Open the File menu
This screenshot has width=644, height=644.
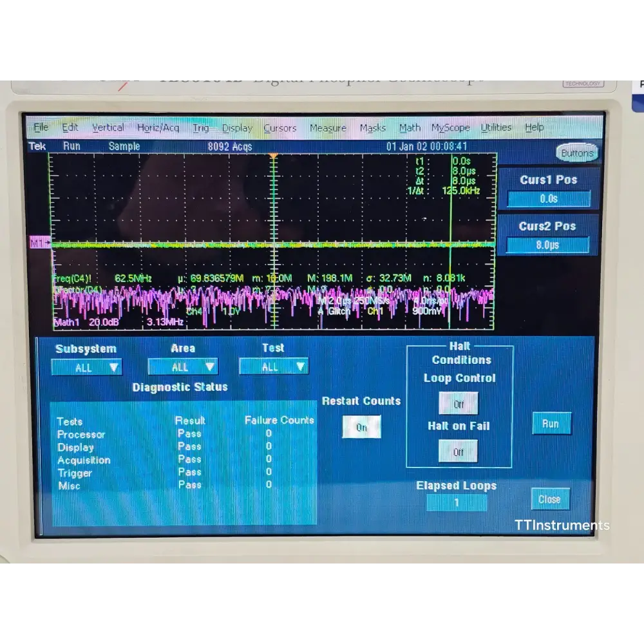click(x=41, y=128)
